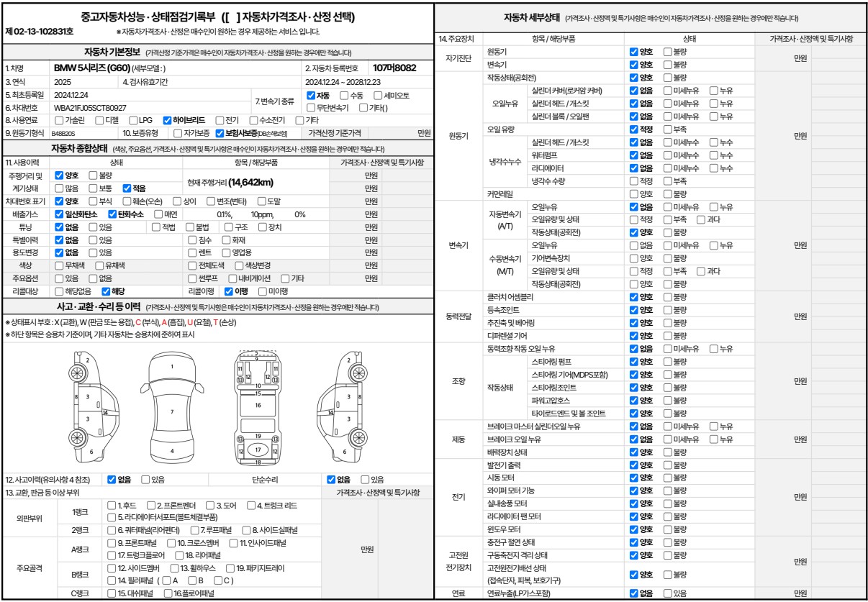Viewport: 868px width, 602px height.
Task: Check the 세미오토 transmission checkbox
Action: pos(377,95)
